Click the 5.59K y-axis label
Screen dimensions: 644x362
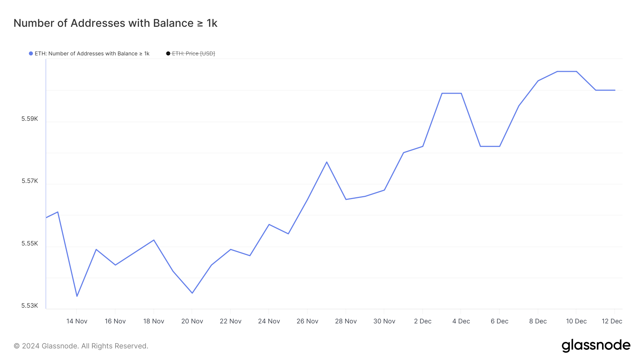pyautogui.click(x=30, y=119)
